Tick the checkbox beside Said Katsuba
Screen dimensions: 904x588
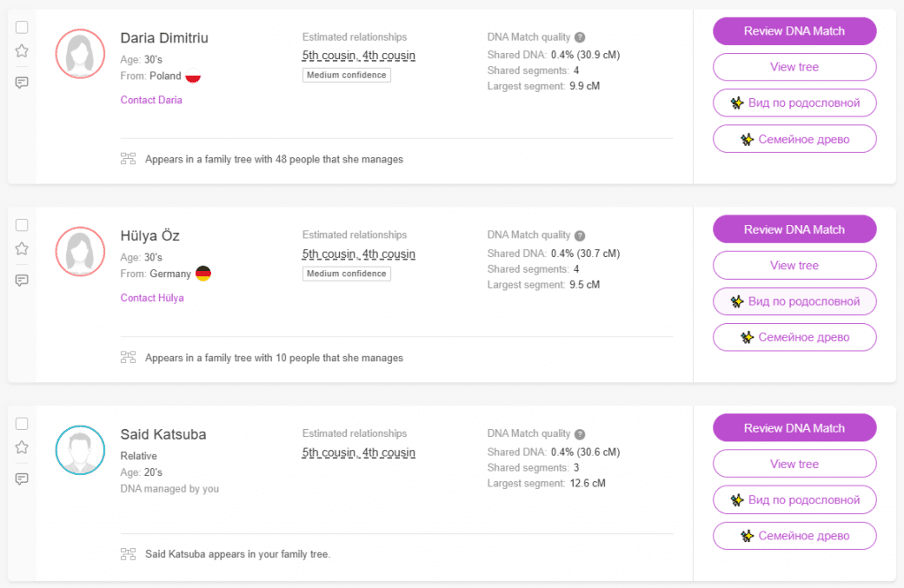(x=22, y=424)
